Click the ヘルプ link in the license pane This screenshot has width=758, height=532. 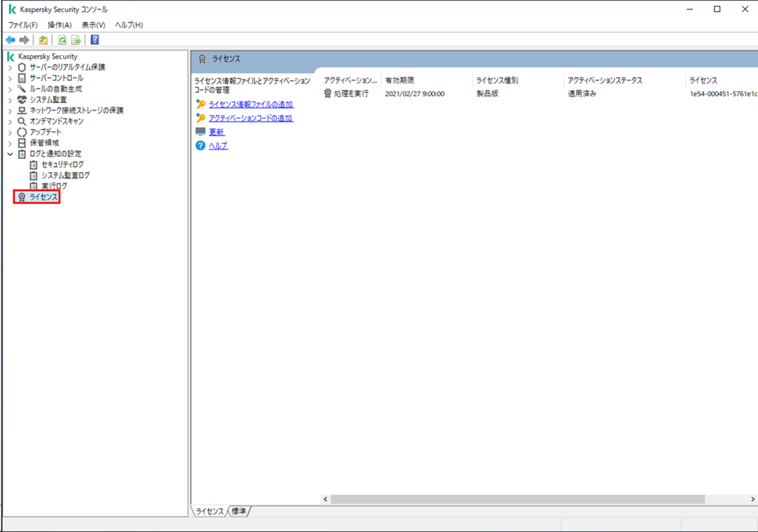click(x=219, y=146)
